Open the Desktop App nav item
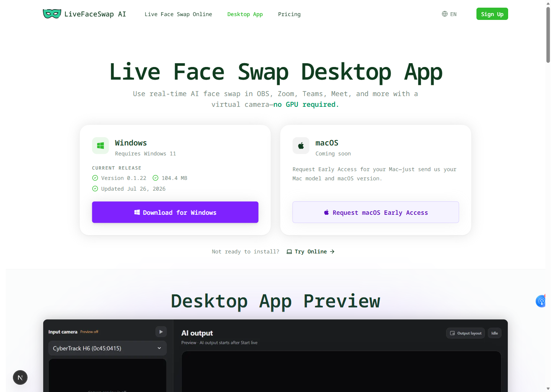Screen dimensions: 551x392 [245, 14]
